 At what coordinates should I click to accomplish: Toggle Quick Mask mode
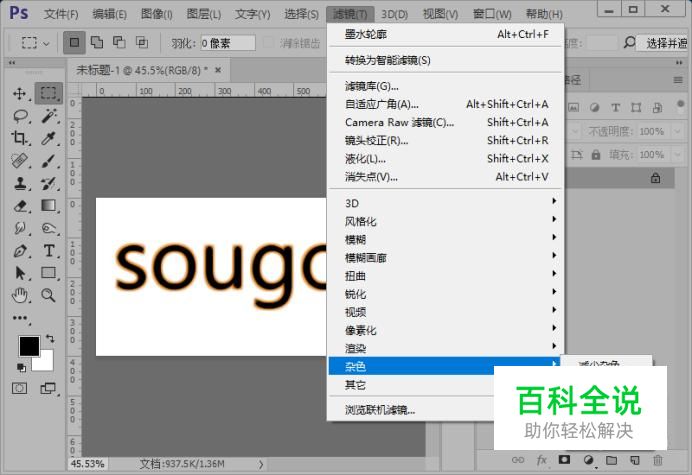19,388
